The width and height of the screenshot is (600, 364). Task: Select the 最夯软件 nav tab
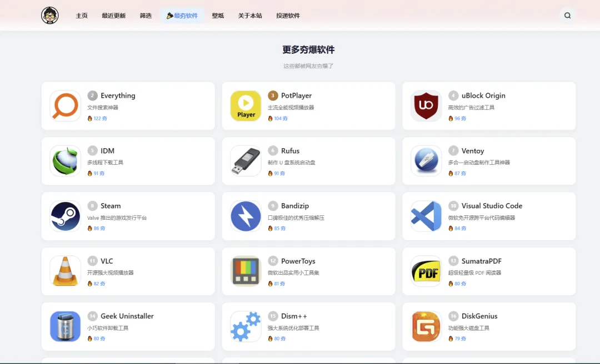pyautogui.click(x=182, y=16)
